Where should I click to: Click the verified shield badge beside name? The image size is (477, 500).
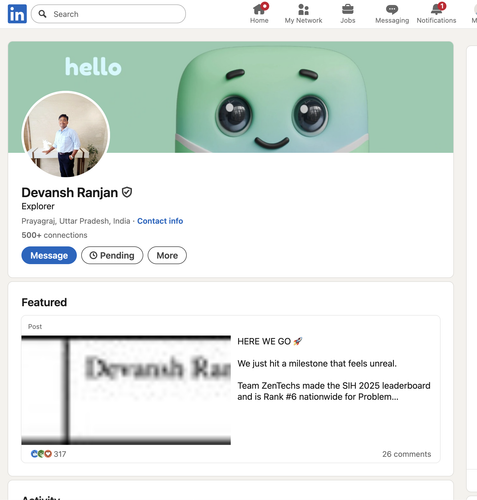(x=127, y=192)
